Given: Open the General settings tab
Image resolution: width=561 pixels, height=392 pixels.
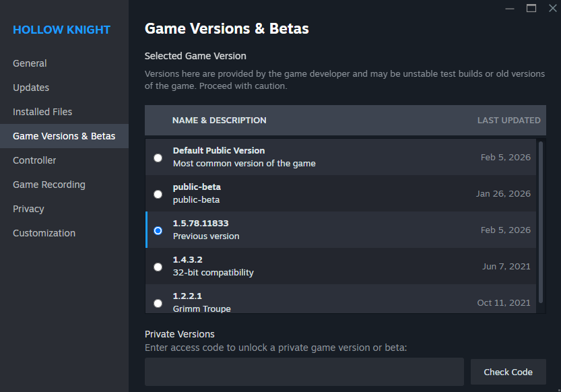Looking at the screenshot, I should (30, 63).
